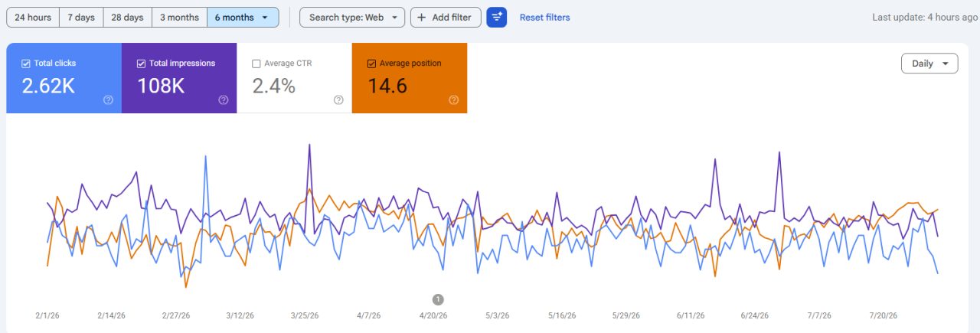
Task: Click the plus icon in Add filter
Action: pyautogui.click(x=421, y=17)
